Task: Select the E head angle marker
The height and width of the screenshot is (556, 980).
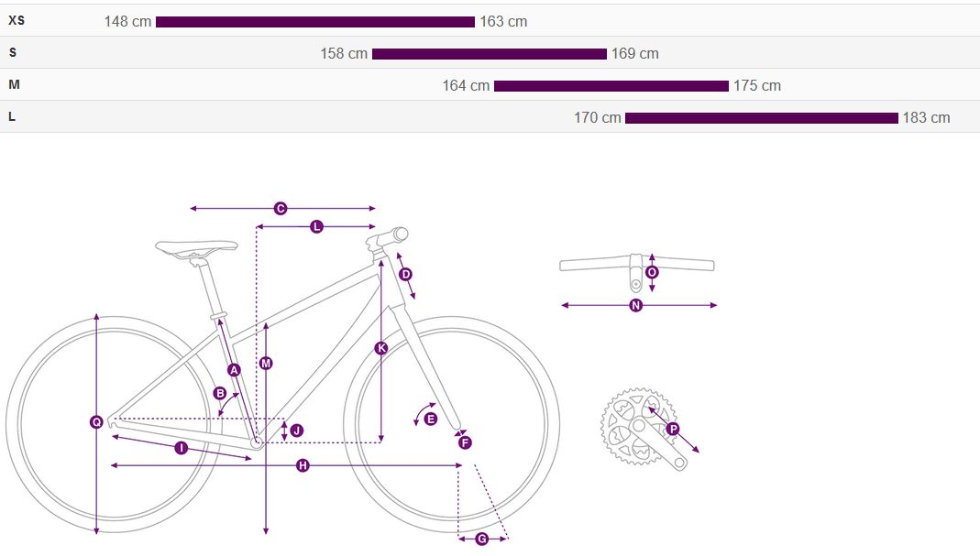Action: 431,419
